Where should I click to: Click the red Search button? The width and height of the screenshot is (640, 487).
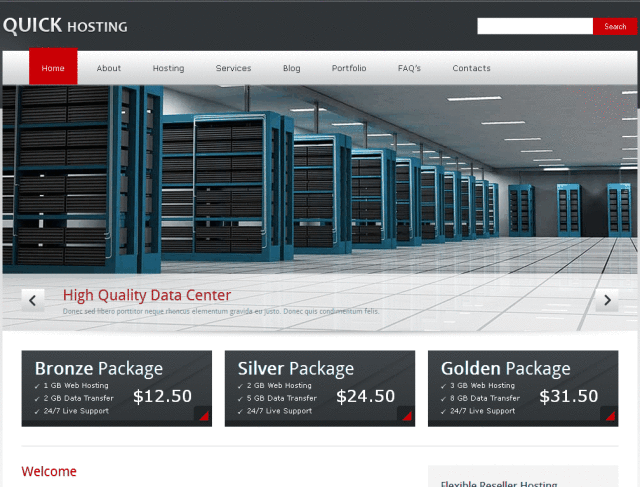click(615, 27)
